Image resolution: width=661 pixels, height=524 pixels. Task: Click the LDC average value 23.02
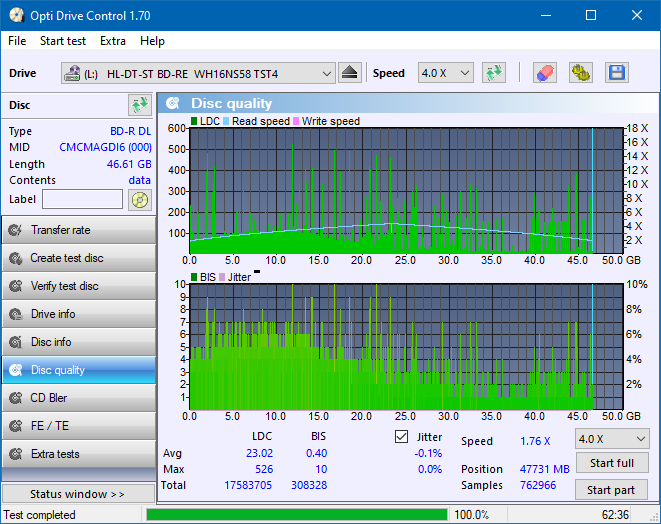tap(259, 453)
